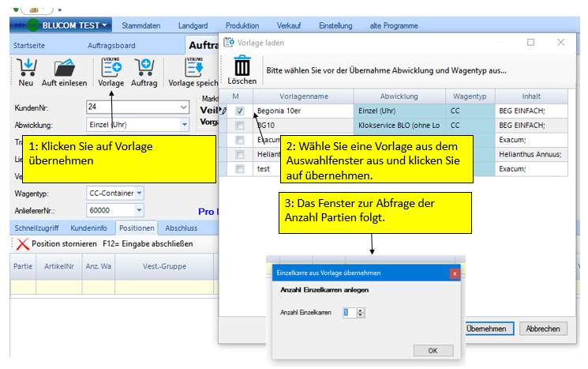Click the Neu cart icon
The image size is (588, 369).
click(25, 67)
